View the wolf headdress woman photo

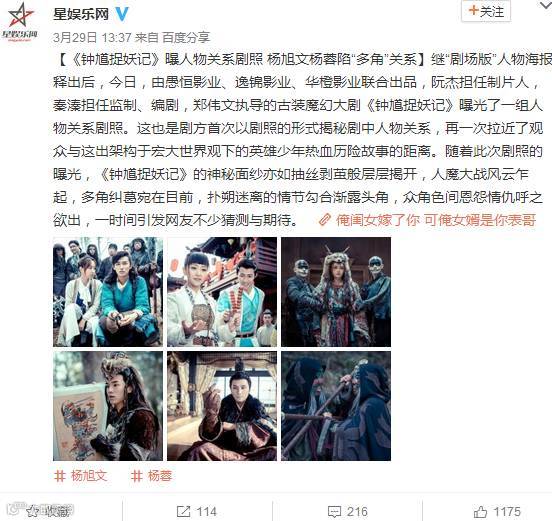click(336, 292)
